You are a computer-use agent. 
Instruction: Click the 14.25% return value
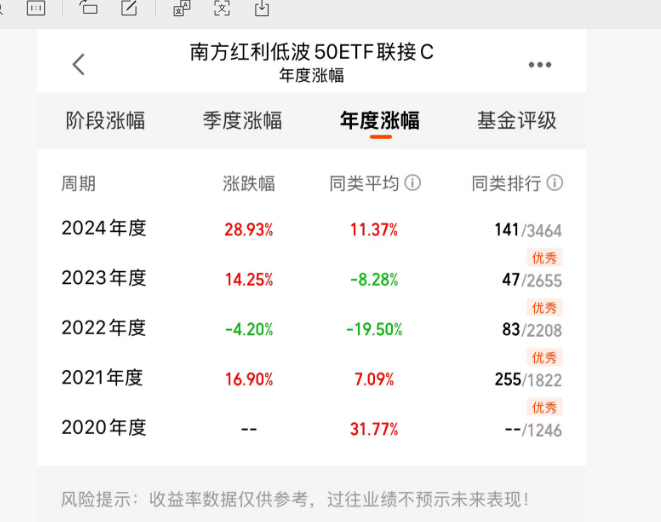[249, 280]
